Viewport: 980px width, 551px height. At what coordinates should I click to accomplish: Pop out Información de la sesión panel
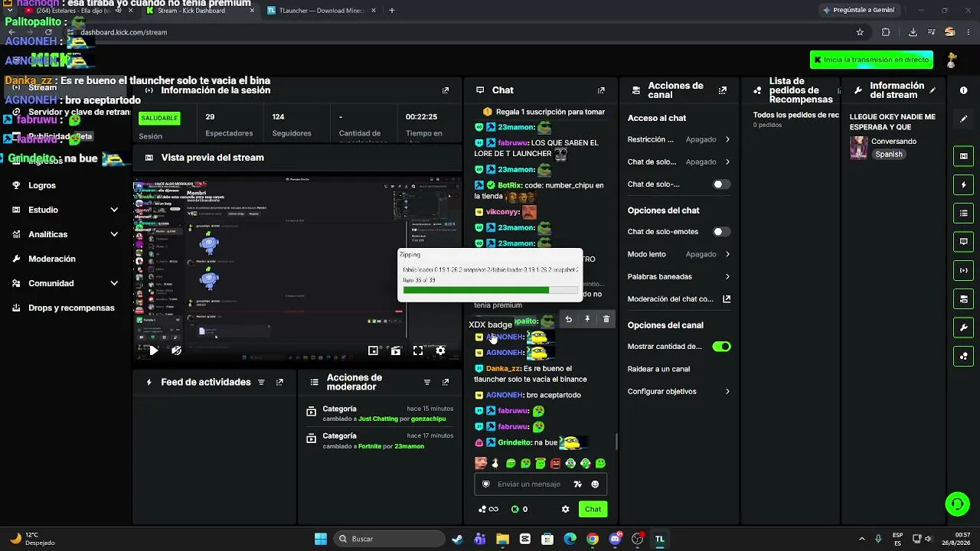pos(446,90)
